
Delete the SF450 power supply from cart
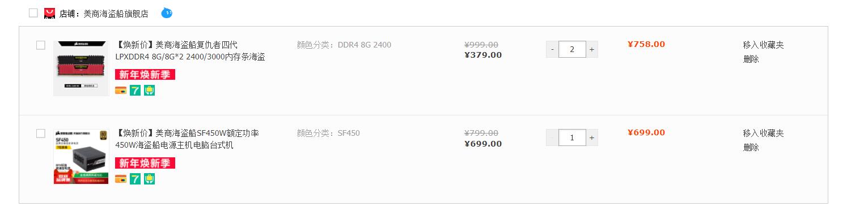(751, 147)
